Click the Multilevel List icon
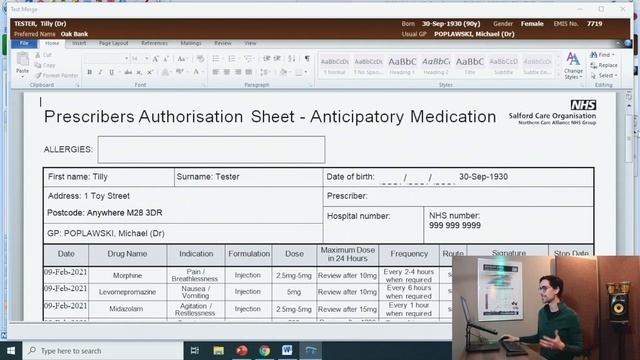This screenshot has height=360, width=640. [248, 59]
